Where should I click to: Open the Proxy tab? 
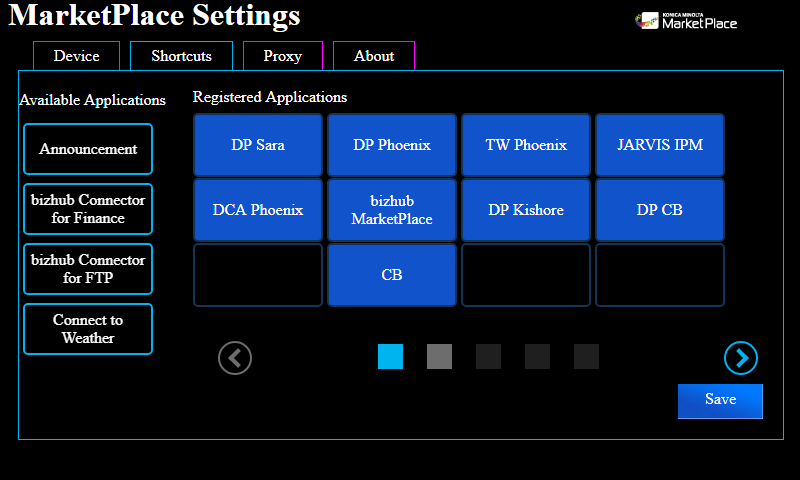(x=282, y=56)
